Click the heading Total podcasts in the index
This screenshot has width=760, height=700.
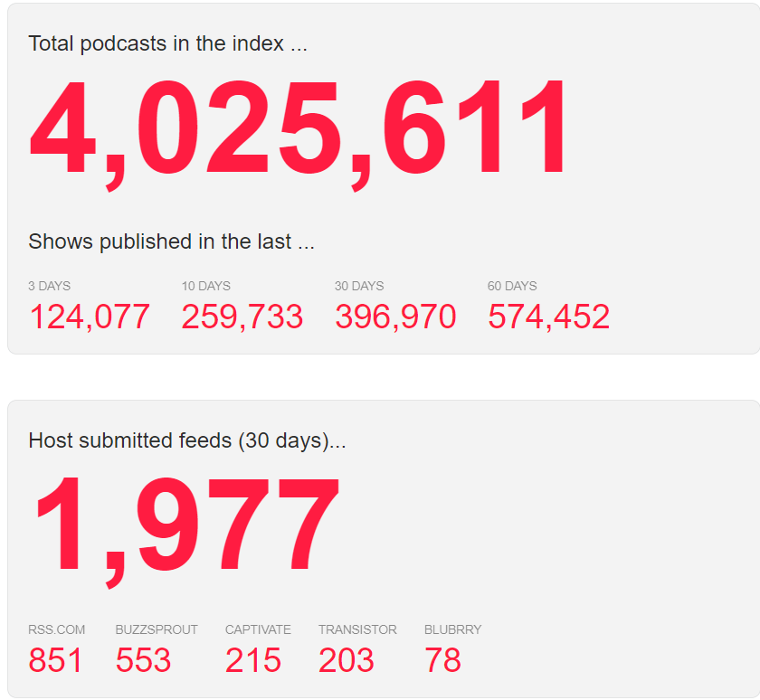tap(167, 43)
